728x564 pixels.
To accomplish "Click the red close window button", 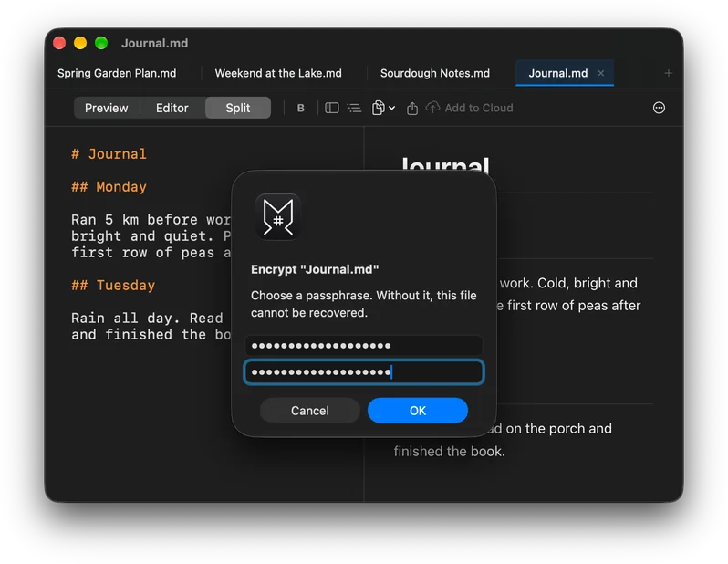I will coord(59,43).
